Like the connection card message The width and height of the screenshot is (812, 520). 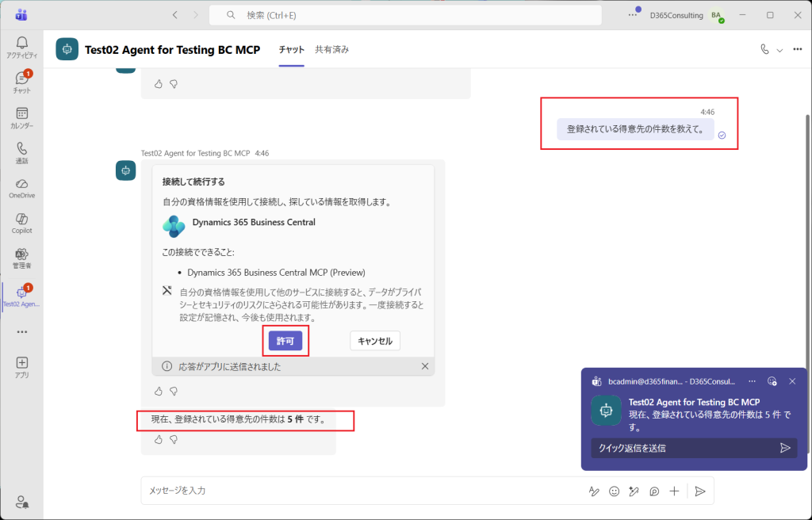click(159, 391)
